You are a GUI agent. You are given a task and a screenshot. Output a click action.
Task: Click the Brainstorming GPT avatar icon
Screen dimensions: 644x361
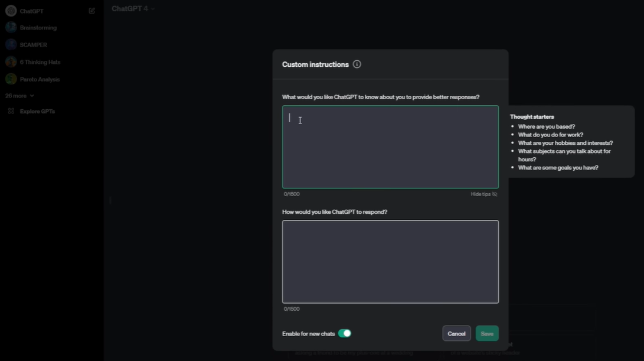click(x=11, y=27)
